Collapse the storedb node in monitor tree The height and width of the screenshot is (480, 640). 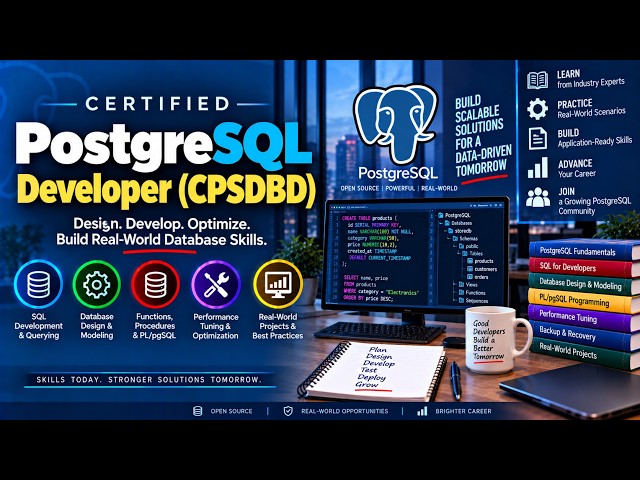coord(445,231)
